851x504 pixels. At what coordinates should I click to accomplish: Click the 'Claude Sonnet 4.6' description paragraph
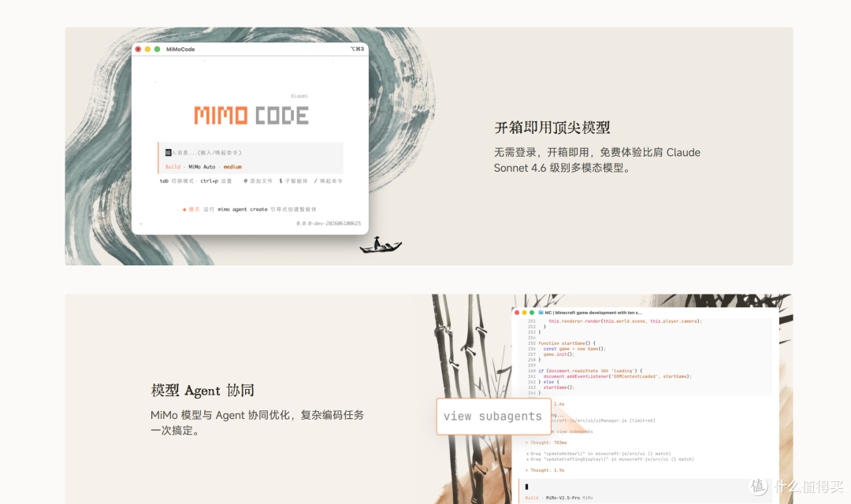pyautogui.click(x=597, y=160)
